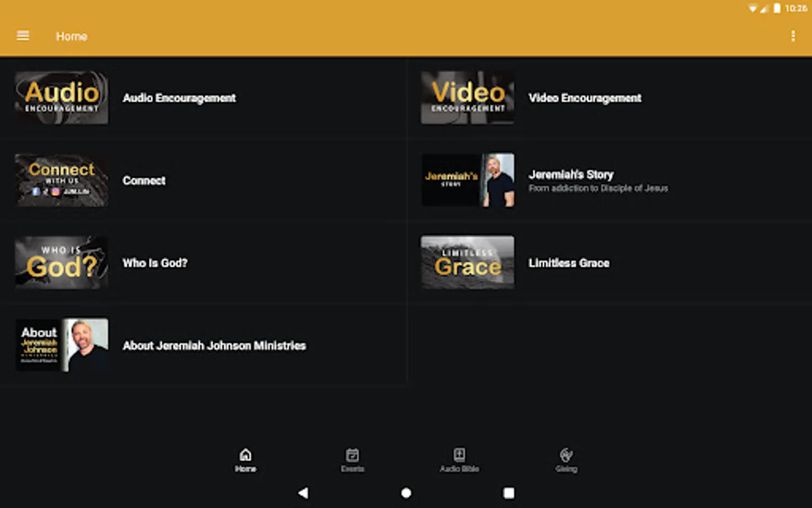Switch to the Events tab label
This screenshot has width=812, height=508.
[352, 469]
